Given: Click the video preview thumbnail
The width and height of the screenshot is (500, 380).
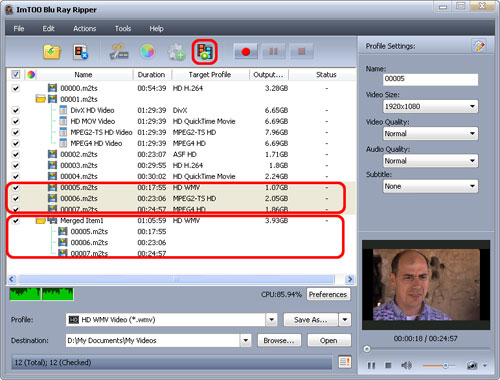Looking at the screenshot, I should point(426,285).
